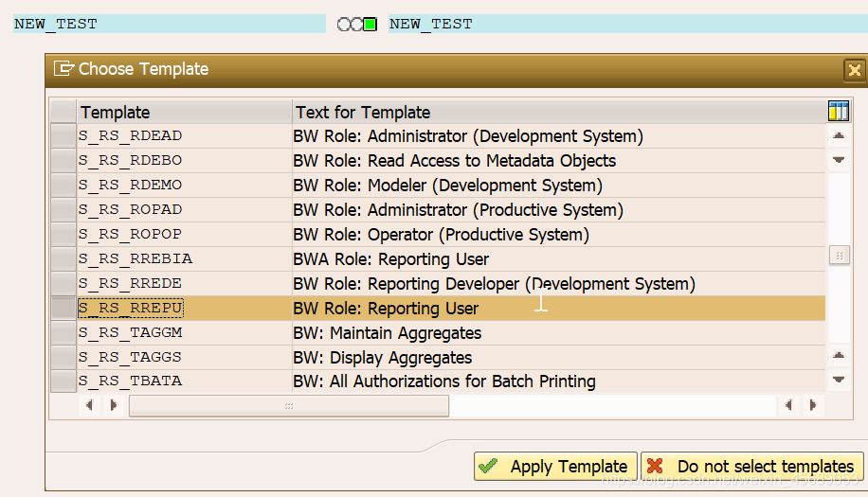Select the S_RS_RREBIA template cell
This screenshot has width=868, height=497.
click(185, 258)
